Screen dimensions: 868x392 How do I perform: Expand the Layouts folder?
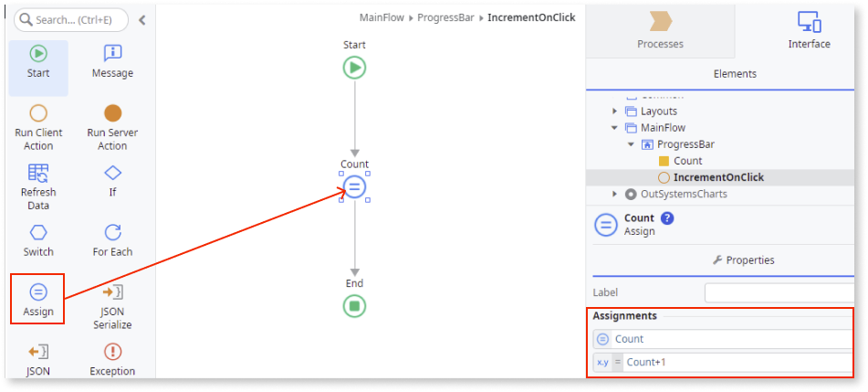tap(615, 111)
